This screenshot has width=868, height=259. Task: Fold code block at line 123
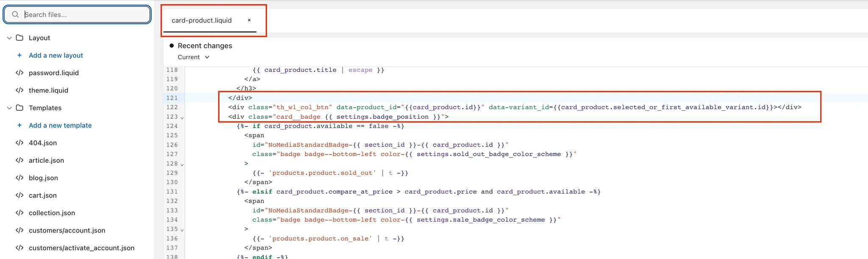[x=182, y=118]
